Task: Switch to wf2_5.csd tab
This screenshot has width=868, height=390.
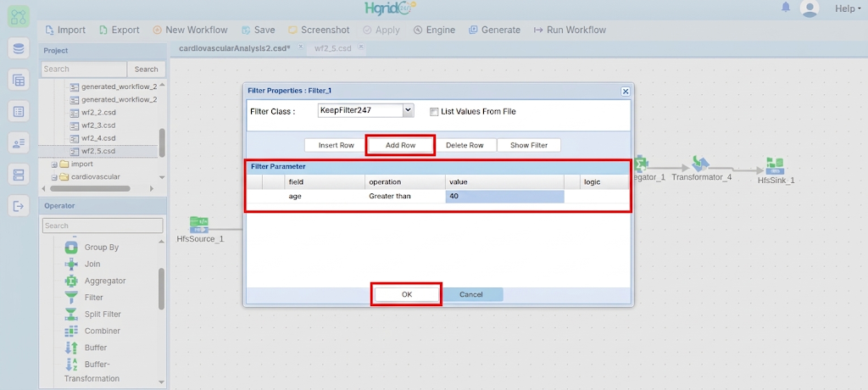Action: tap(332, 48)
